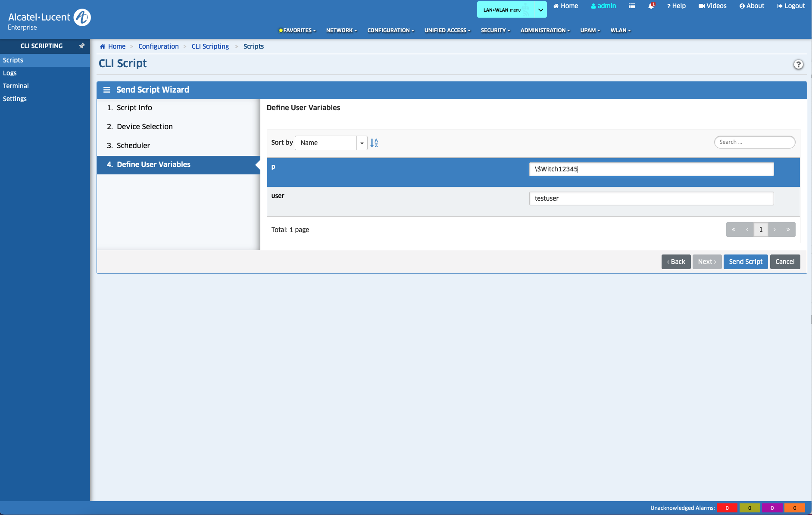Open the Security menu

[495, 30]
